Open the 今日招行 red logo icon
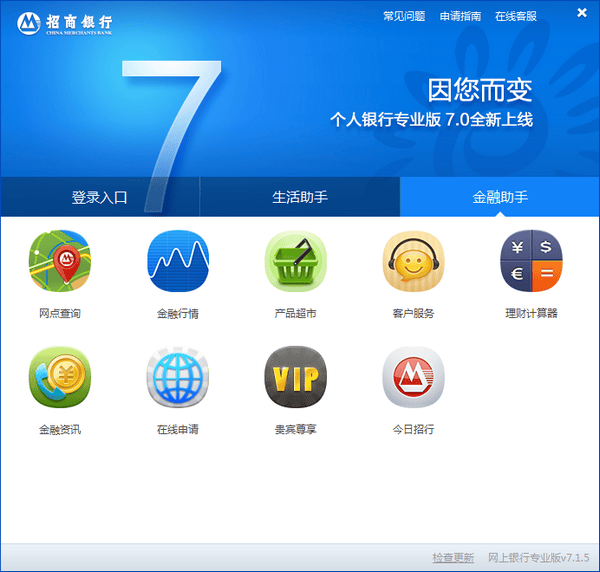 pos(413,378)
